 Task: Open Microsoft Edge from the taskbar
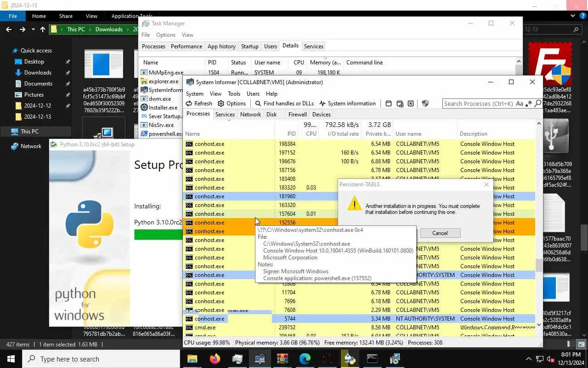click(305, 359)
